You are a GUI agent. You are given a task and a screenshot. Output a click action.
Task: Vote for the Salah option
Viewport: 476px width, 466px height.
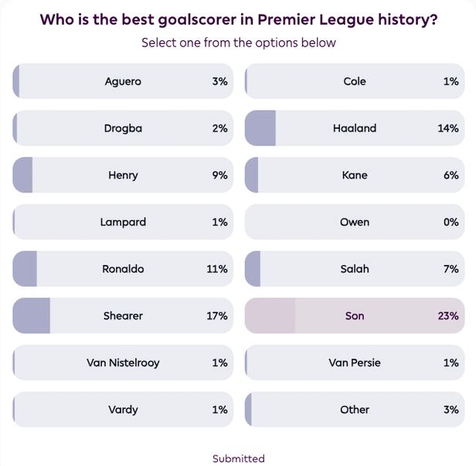point(355,269)
